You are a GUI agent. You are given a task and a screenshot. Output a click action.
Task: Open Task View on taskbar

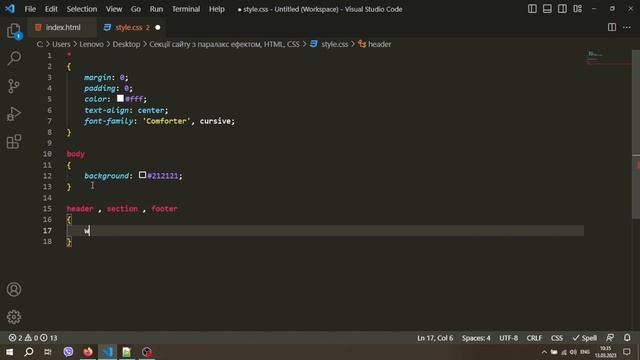click(x=48, y=352)
